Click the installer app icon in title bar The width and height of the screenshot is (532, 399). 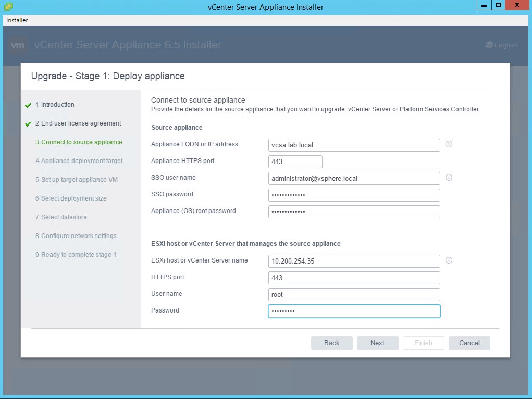click(x=8, y=7)
